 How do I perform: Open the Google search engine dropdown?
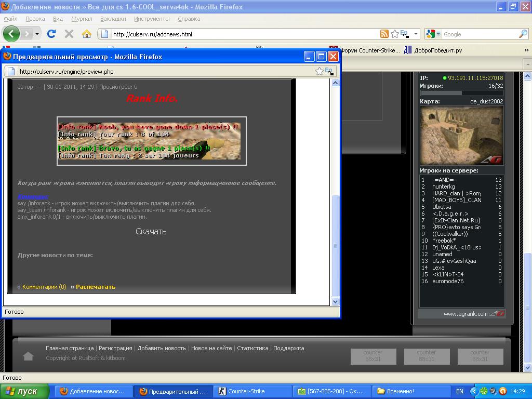(x=432, y=34)
